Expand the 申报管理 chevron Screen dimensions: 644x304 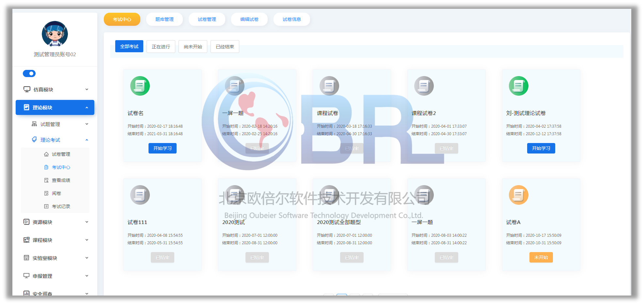click(x=87, y=276)
